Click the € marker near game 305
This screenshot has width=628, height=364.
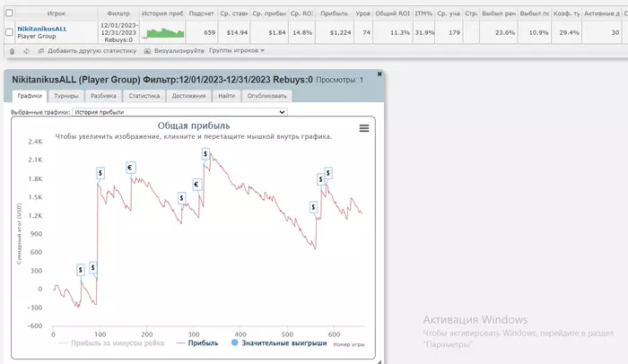coord(196,185)
